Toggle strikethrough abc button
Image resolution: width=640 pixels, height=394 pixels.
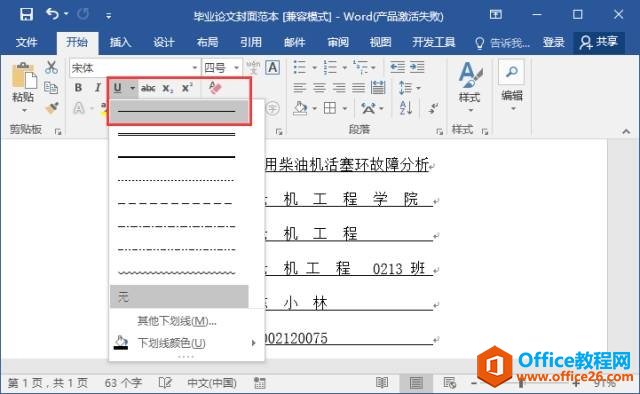(x=148, y=88)
